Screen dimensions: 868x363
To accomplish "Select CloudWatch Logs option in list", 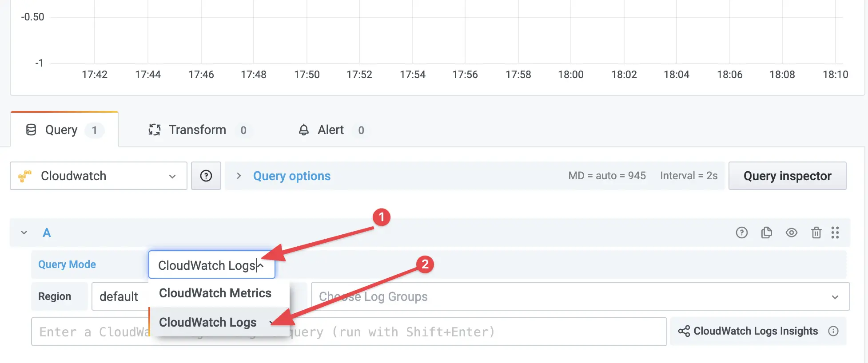I will [208, 322].
